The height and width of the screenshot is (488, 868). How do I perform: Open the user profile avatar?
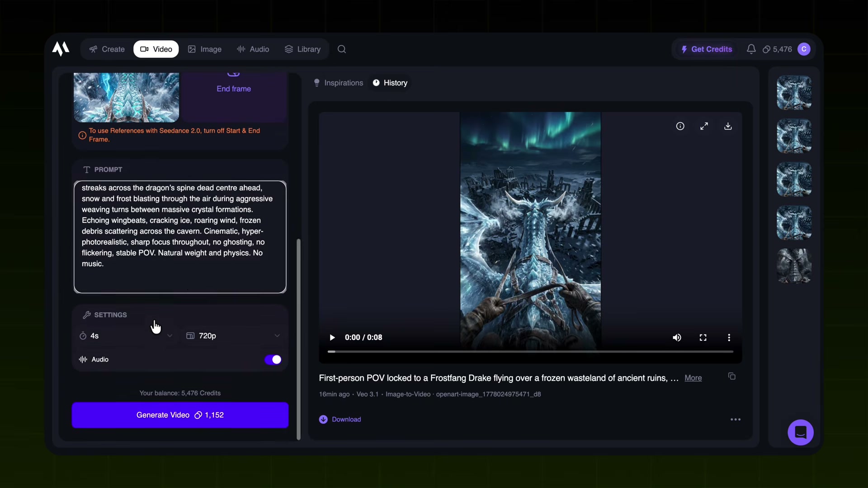pyautogui.click(x=804, y=49)
